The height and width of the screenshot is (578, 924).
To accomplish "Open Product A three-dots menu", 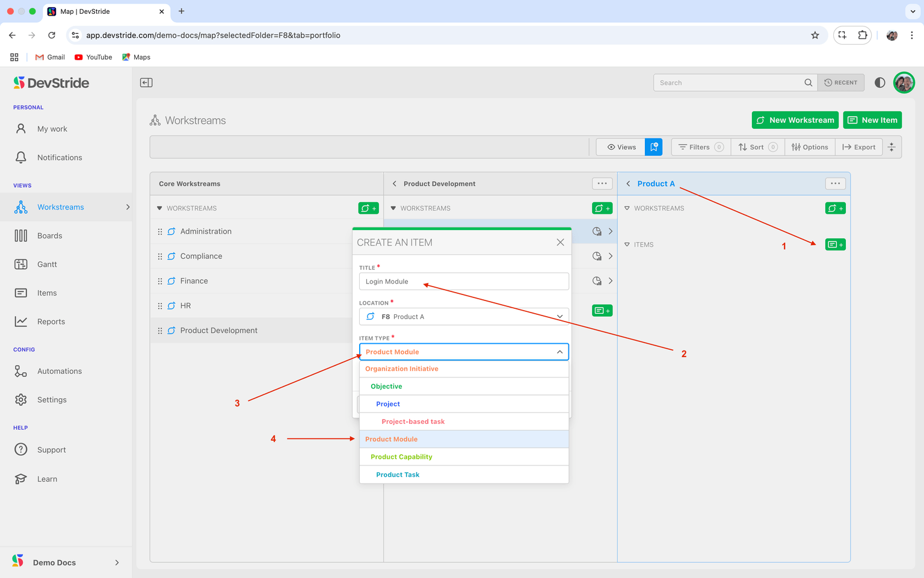I will point(835,184).
